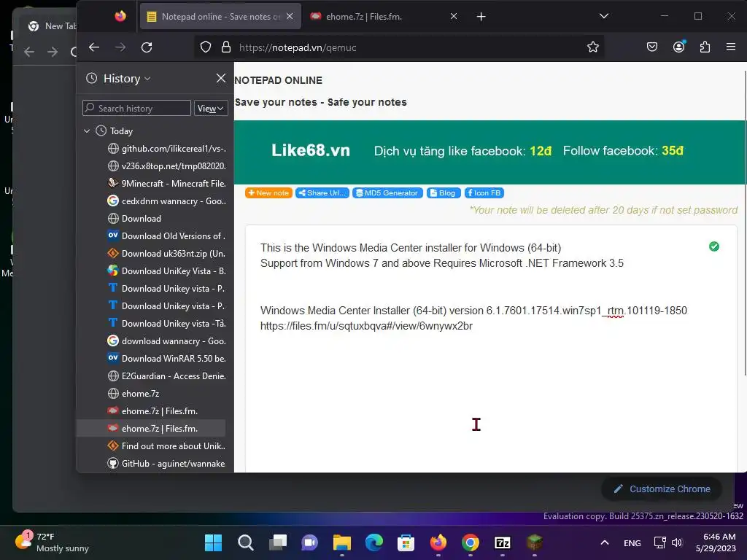This screenshot has height=560, width=747.
Task: Open the Blog button
Action: point(444,192)
